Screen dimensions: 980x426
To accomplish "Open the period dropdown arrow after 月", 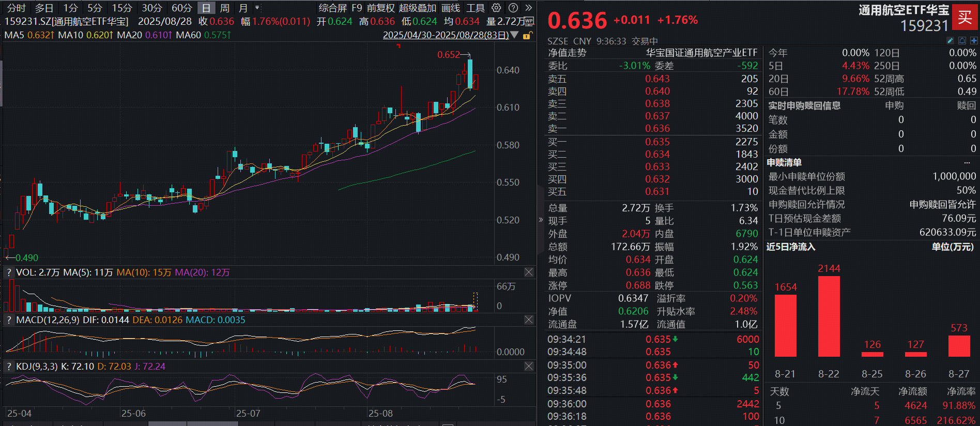I will tap(257, 8).
